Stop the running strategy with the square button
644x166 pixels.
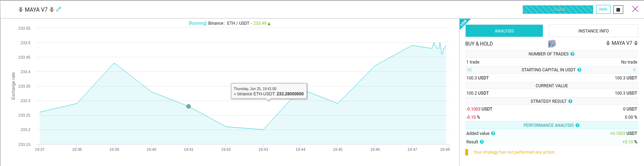(x=618, y=10)
